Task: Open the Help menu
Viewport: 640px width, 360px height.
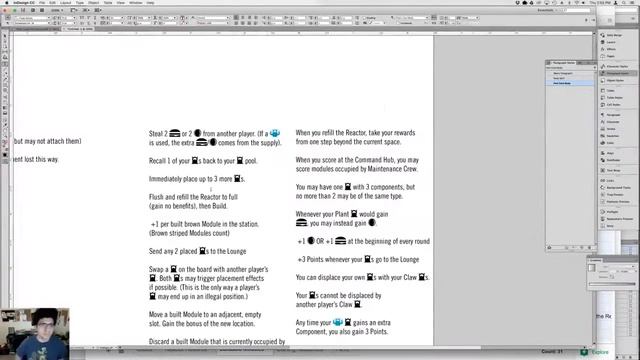Action: pos(151,3)
